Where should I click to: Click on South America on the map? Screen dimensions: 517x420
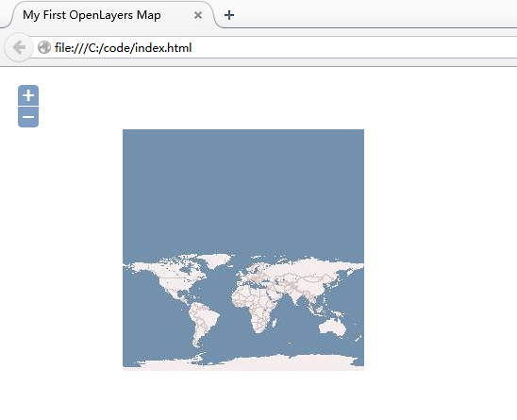coord(203,322)
